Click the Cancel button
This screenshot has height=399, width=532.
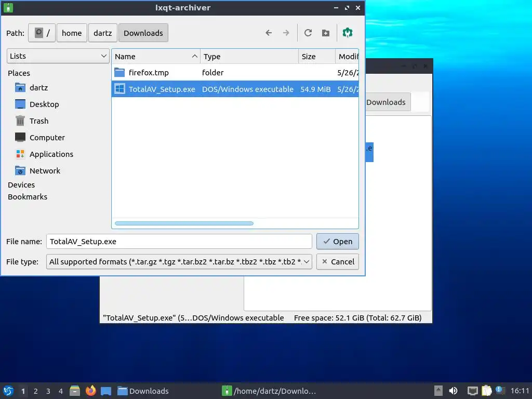point(338,262)
